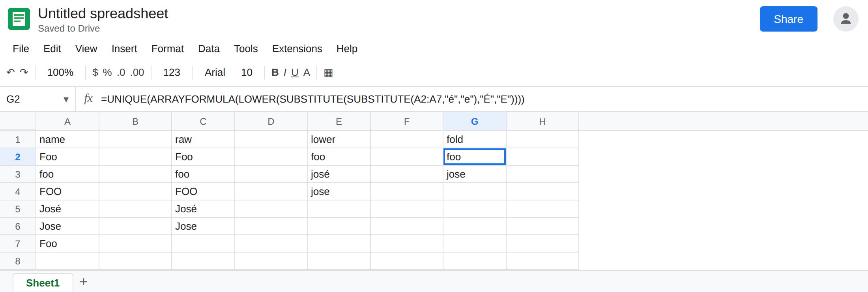This screenshot has width=868, height=292.
Task: Redo the last action
Action: tap(24, 72)
